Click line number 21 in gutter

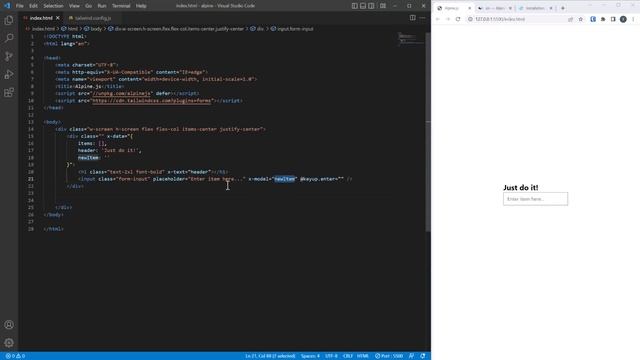(x=31, y=179)
